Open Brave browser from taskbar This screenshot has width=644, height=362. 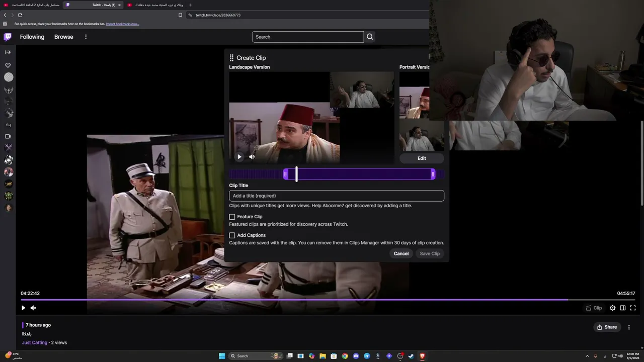[x=422, y=356]
